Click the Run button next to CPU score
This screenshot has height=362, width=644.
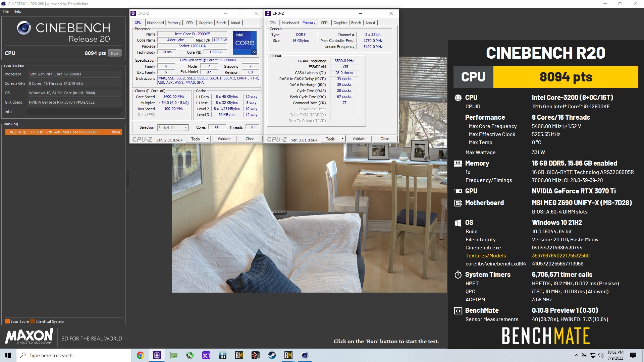[115, 53]
